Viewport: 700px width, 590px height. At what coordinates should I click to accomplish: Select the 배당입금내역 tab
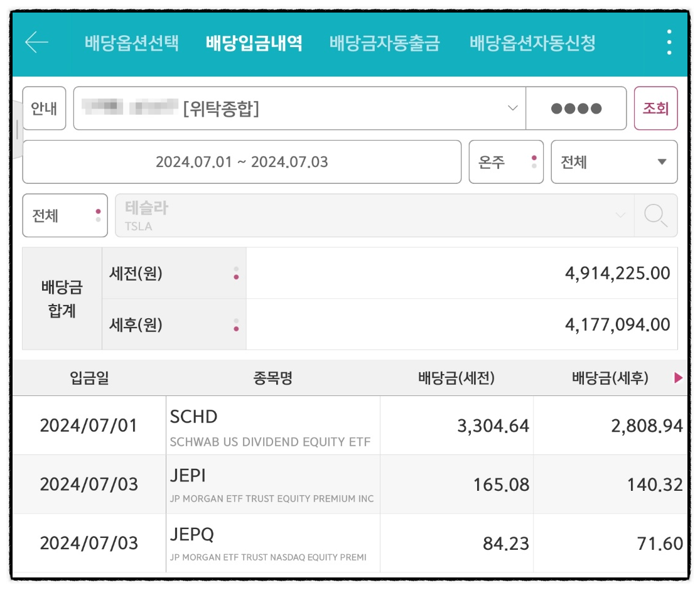[254, 43]
